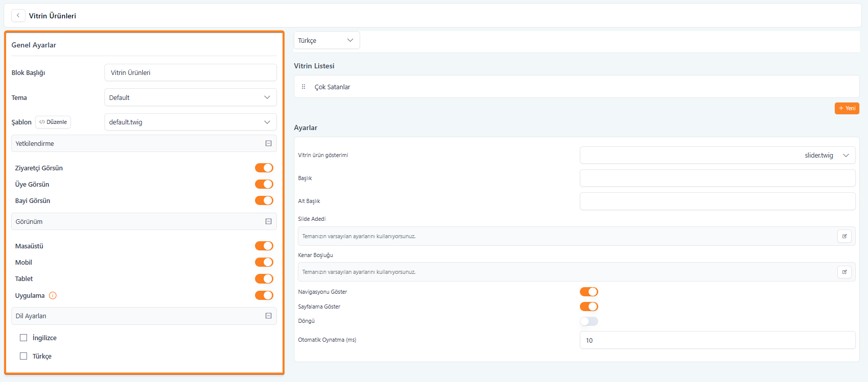Click the Blok Başlığı input field
This screenshot has height=382, width=868.
[191, 72]
